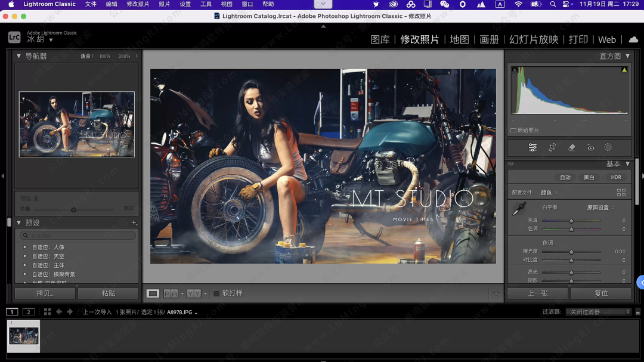Select the Crop overlay tool icon
This screenshot has height=362, width=644.
(x=552, y=147)
